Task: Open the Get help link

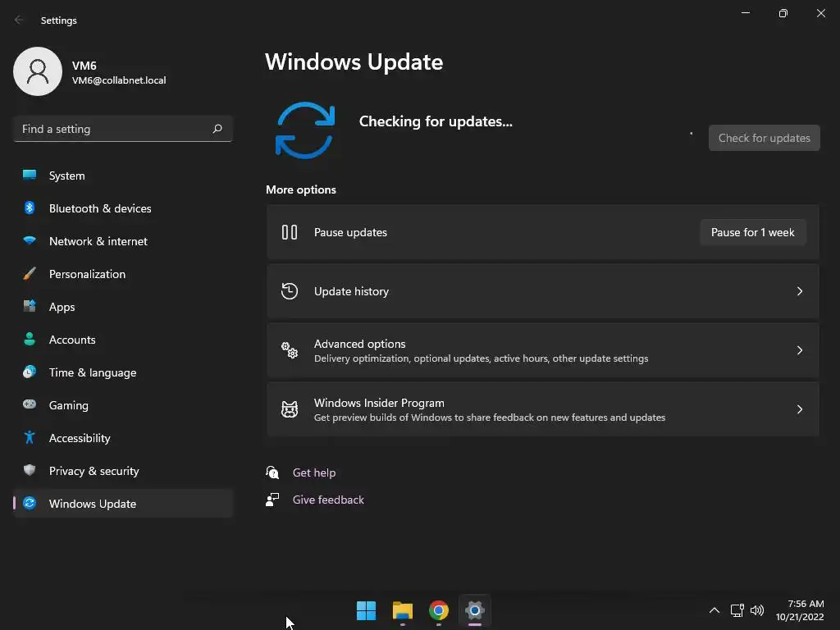Action: click(x=314, y=472)
